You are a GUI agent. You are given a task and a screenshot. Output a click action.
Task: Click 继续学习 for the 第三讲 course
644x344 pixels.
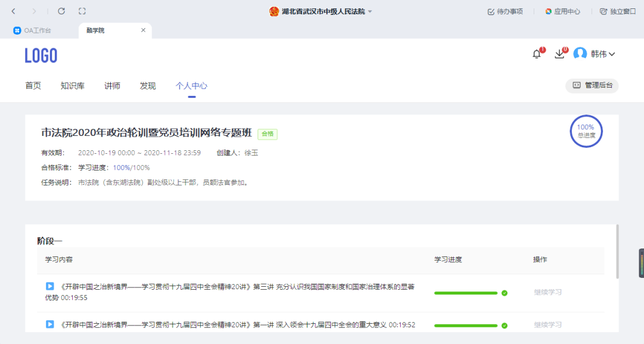point(548,292)
